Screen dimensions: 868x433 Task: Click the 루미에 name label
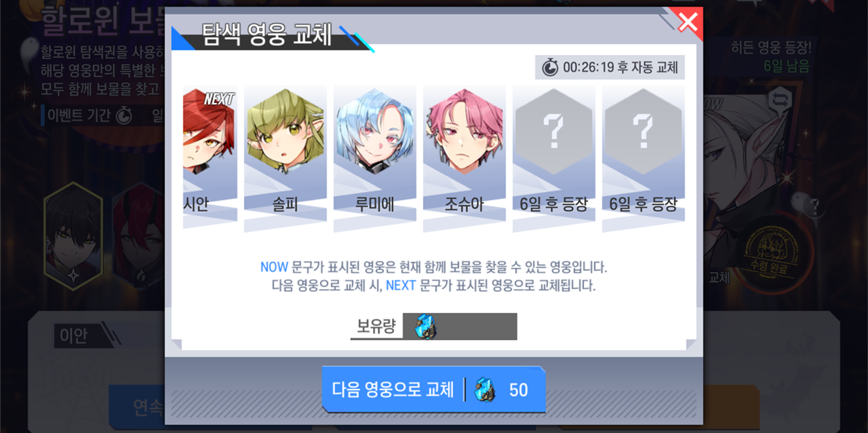pyautogui.click(x=375, y=204)
